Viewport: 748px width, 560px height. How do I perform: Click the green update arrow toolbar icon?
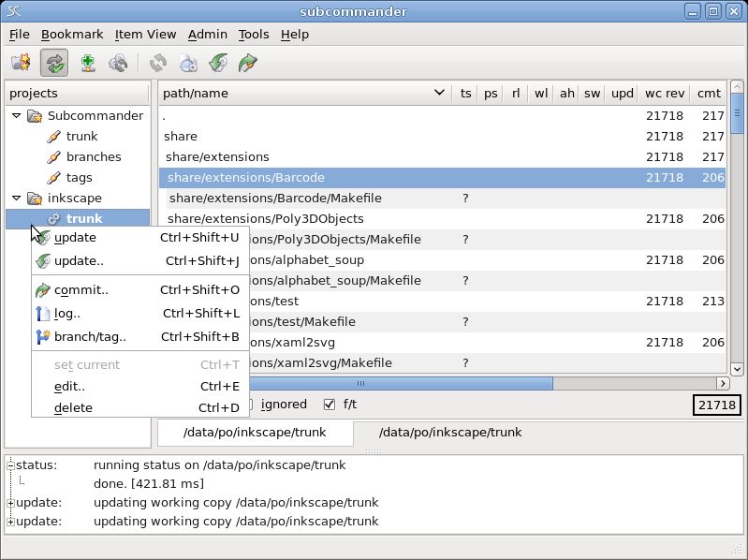tap(218, 63)
